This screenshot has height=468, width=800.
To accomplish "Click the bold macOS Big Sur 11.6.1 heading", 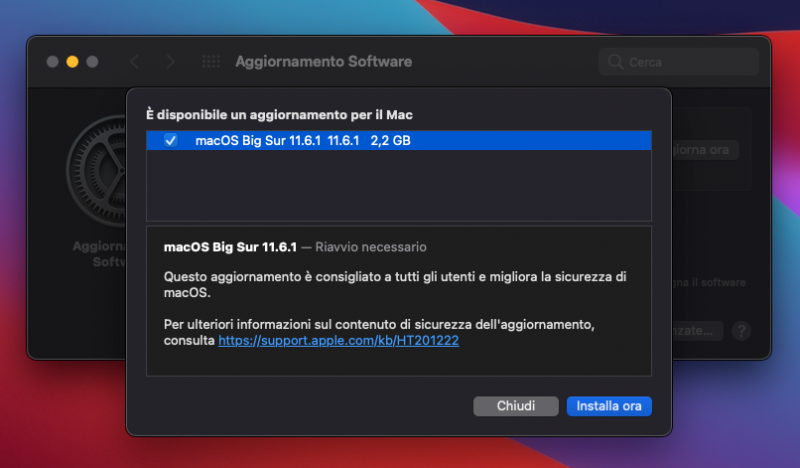I will coord(230,247).
